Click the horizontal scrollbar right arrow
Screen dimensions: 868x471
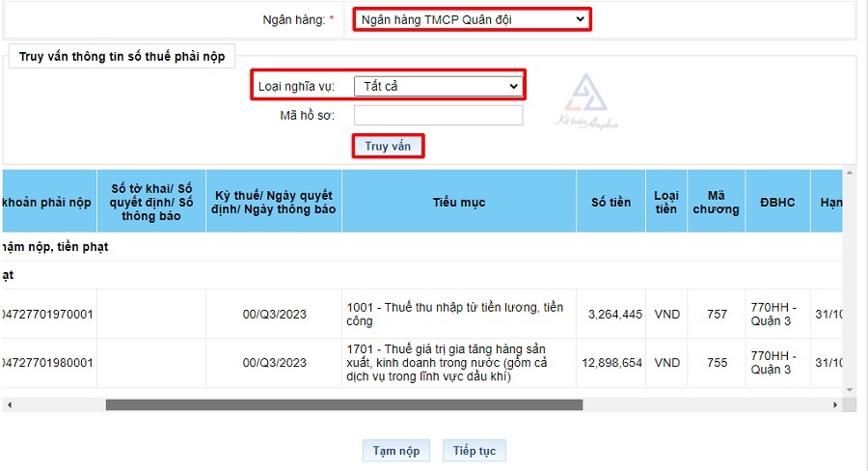click(835, 405)
